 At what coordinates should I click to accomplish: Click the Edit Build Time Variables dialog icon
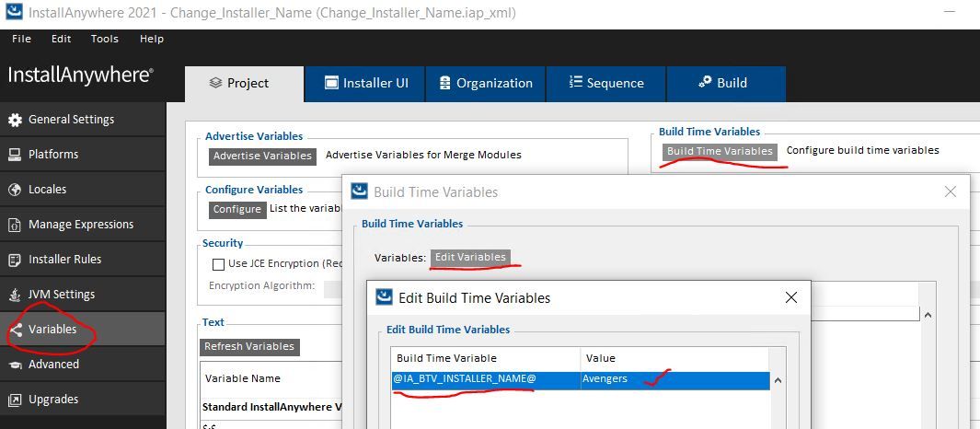coord(384,297)
